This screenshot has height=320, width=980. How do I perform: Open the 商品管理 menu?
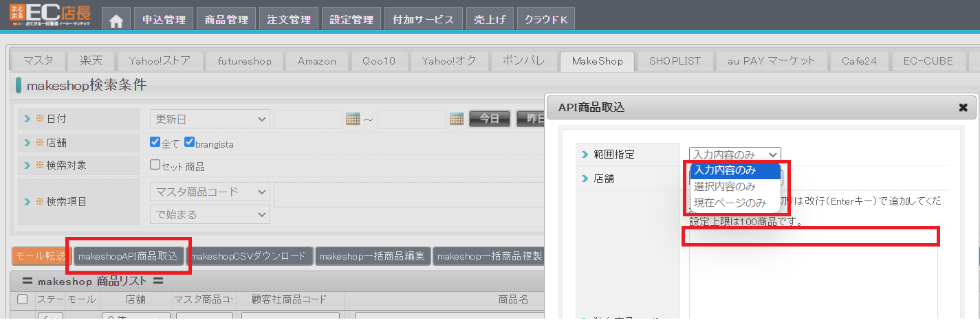pyautogui.click(x=227, y=20)
